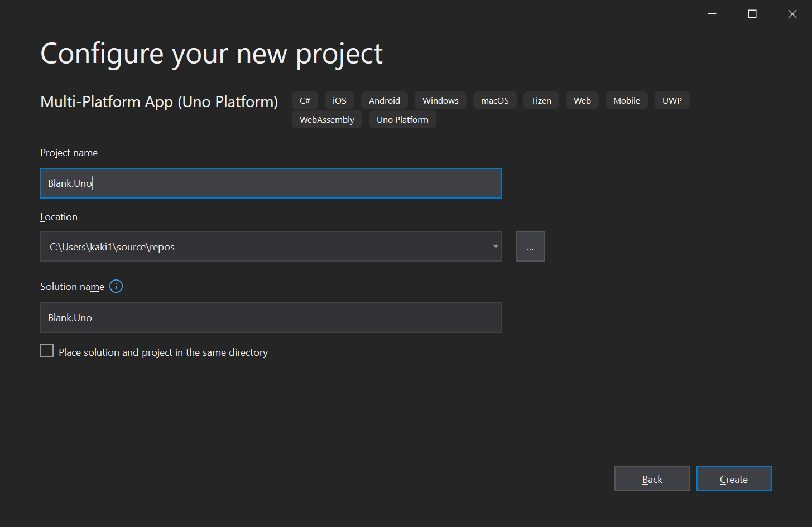Image resolution: width=812 pixels, height=527 pixels.
Task: Click the Uno Platform tag
Action: click(402, 119)
